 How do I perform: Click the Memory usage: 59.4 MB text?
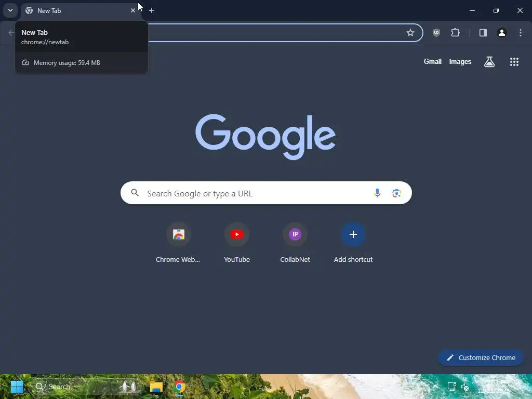[67, 63]
